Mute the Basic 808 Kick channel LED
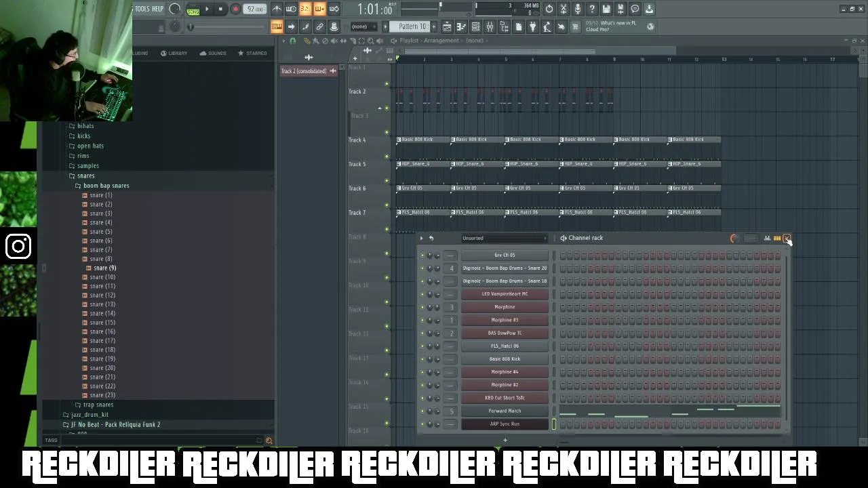Image resolution: width=868 pixels, height=488 pixels. point(422,359)
